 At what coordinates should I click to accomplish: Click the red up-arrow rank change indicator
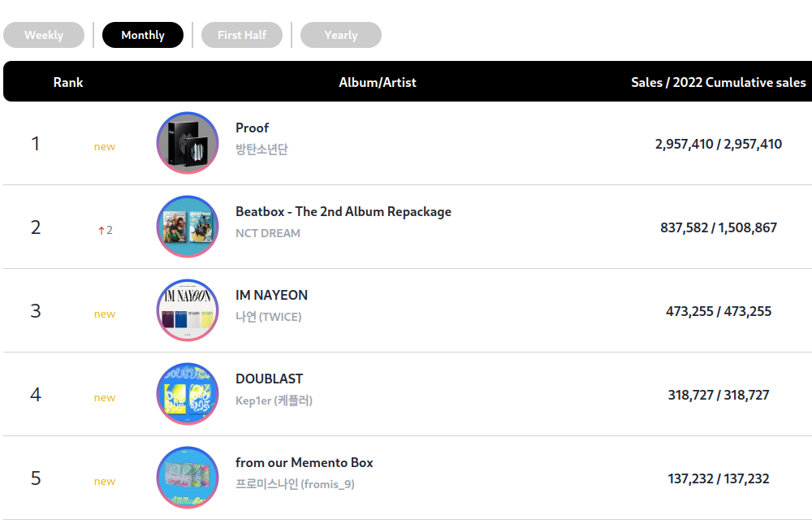(x=101, y=231)
